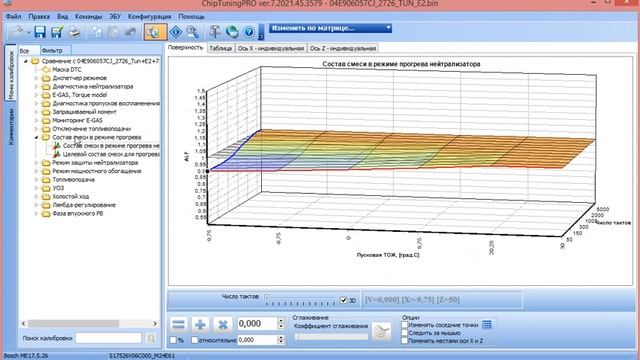Screen dimensions: 640x360
Task: Click the plus add-value button
Action: [x=200, y=324]
